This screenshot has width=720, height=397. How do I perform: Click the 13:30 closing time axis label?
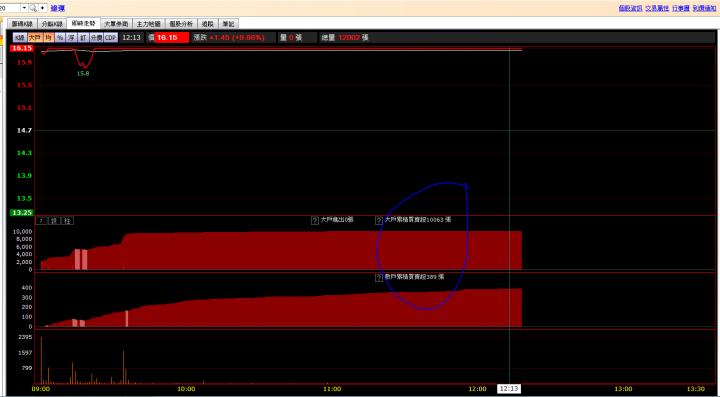tap(696, 389)
